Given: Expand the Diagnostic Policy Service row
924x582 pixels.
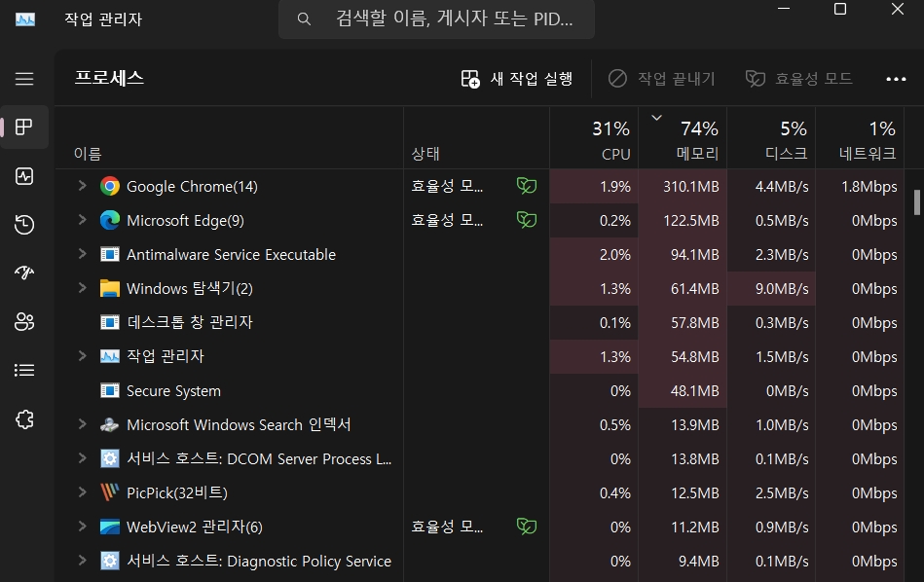Looking at the screenshot, I should (x=82, y=561).
